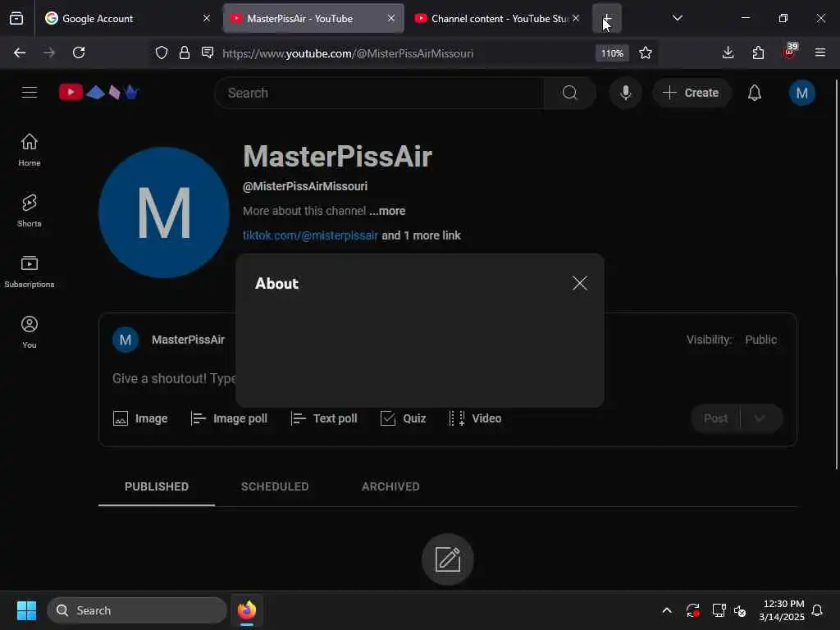This screenshot has height=630, width=840.
Task: Reload the current page
Action: click(79, 52)
